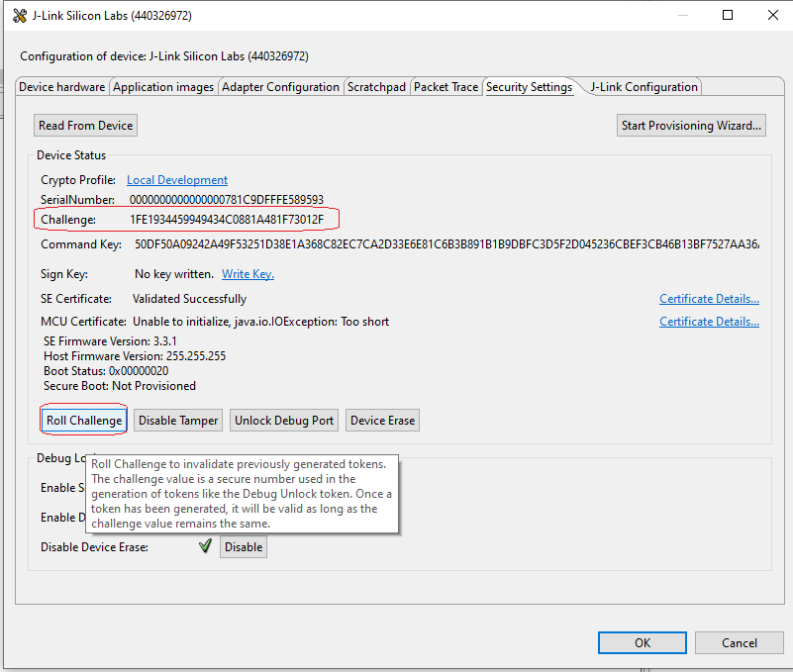Open MCU Certificate Details link

709,322
